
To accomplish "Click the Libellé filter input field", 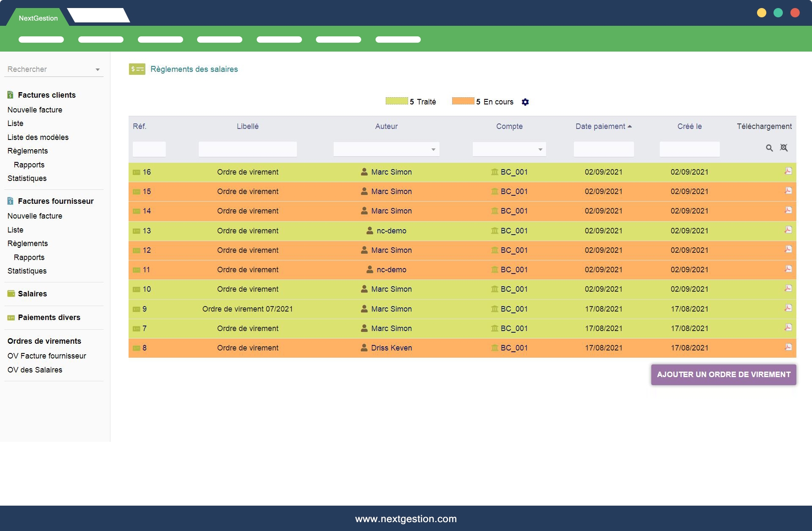I will tap(247, 149).
